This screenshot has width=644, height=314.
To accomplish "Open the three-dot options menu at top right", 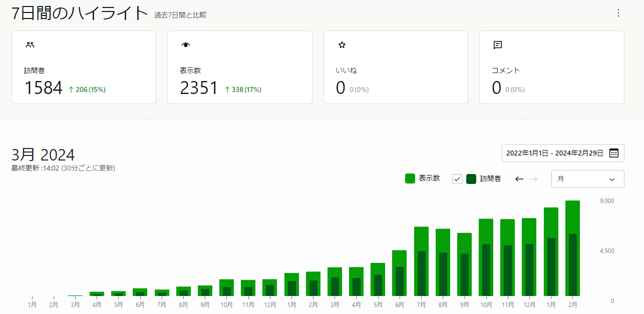I will pos(618,14).
